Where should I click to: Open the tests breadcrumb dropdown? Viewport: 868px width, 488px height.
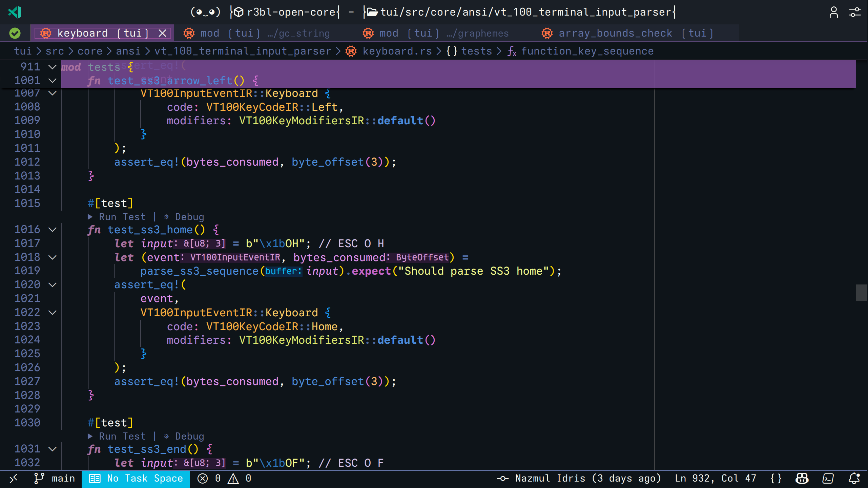pyautogui.click(x=476, y=51)
